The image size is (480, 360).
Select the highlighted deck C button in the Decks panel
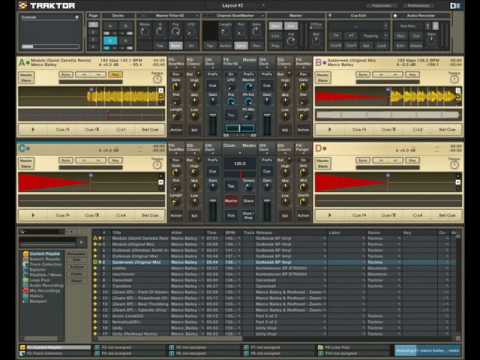[110, 41]
